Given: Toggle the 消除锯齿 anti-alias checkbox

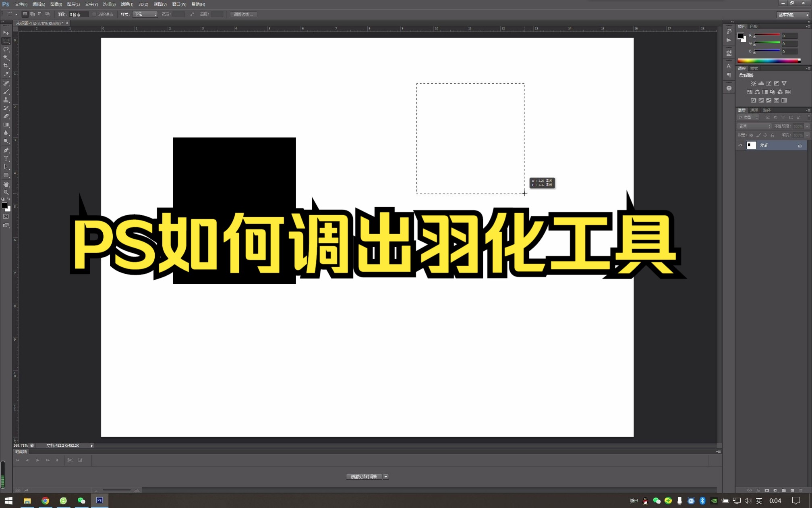Looking at the screenshot, I should coord(94,14).
